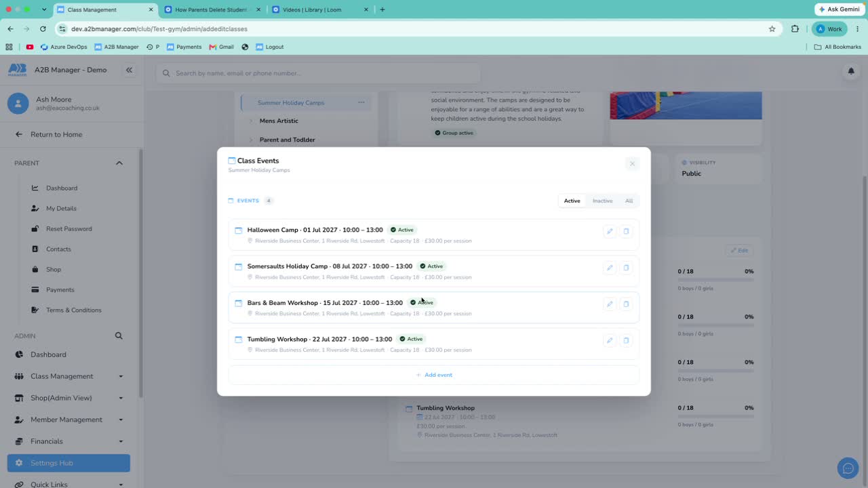Open browser Extensions puzzle icon
The height and width of the screenshot is (488, 868).
pos(795,29)
